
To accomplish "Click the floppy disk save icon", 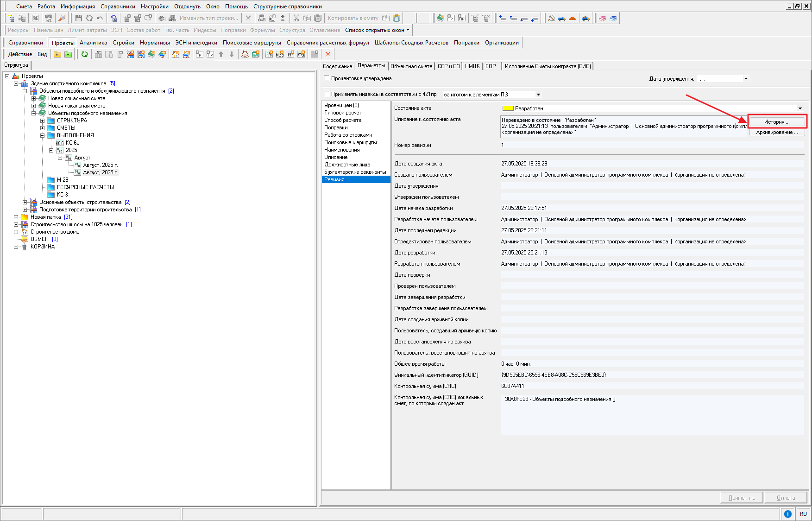I will (x=78, y=18).
